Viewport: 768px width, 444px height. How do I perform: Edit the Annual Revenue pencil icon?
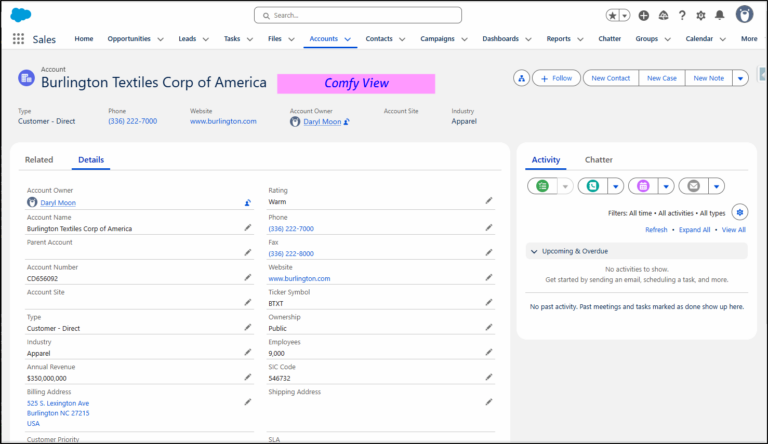click(x=248, y=377)
